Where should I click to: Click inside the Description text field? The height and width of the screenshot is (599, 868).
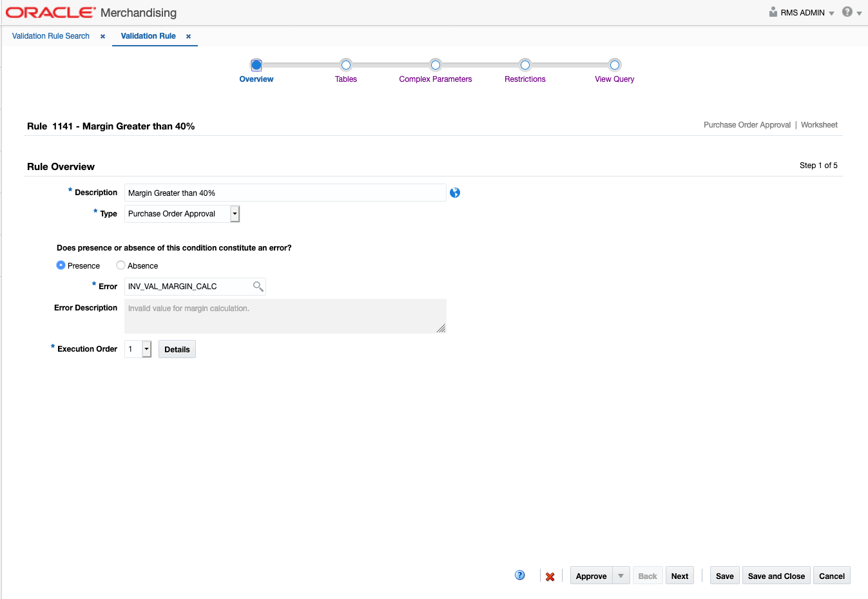click(x=284, y=192)
